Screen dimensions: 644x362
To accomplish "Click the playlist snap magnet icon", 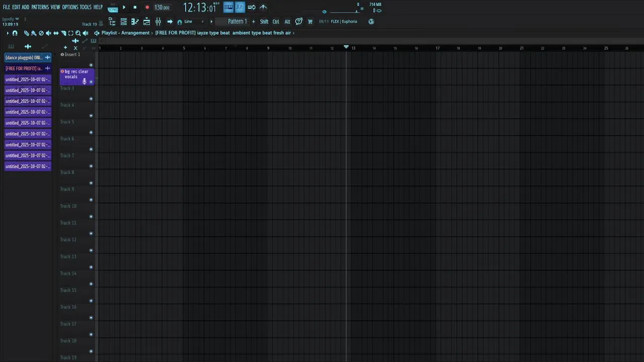I will (15, 33).
